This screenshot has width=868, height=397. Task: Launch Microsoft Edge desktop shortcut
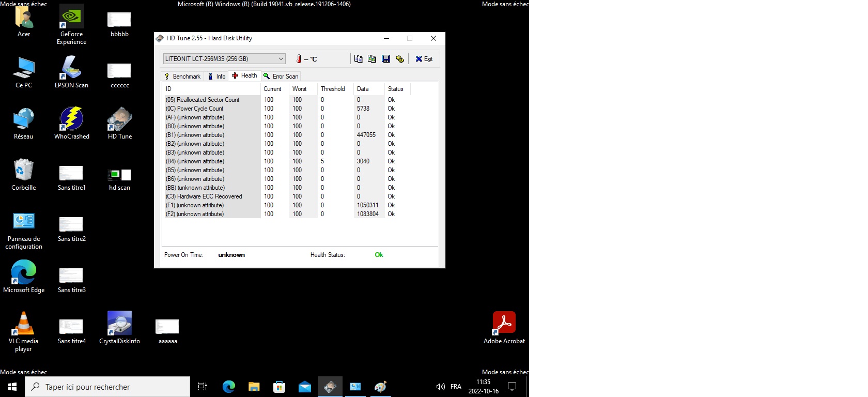(24, 277)
